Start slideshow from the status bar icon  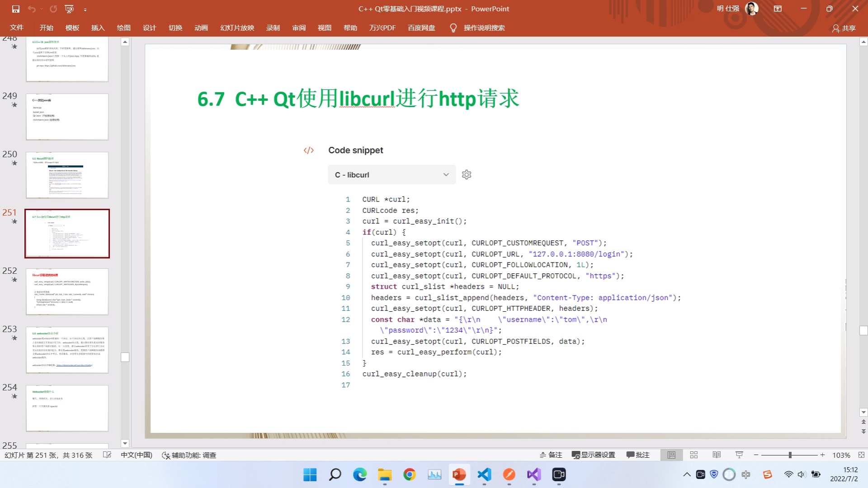[x=739, y=455]
